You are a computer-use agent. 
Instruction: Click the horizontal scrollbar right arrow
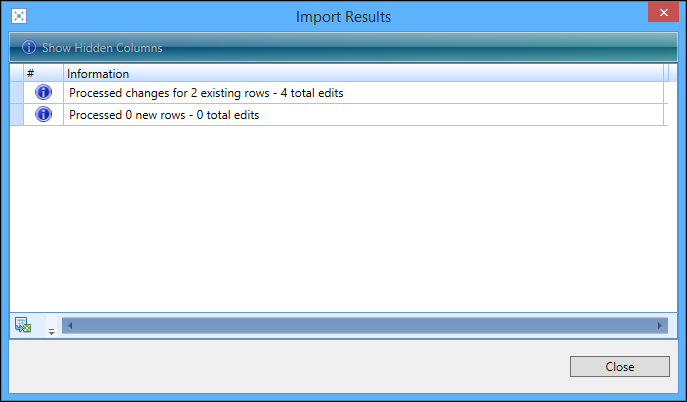point(660,325)
